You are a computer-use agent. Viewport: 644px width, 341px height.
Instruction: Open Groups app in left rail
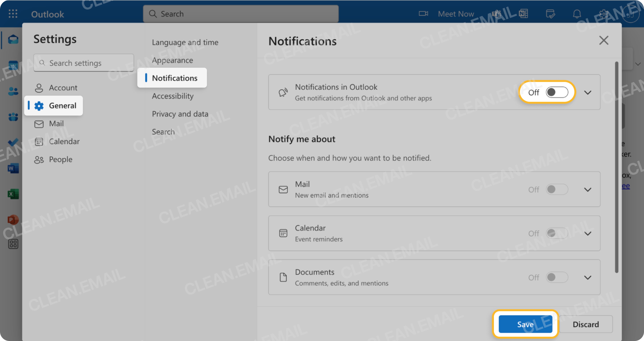point(13,117)
